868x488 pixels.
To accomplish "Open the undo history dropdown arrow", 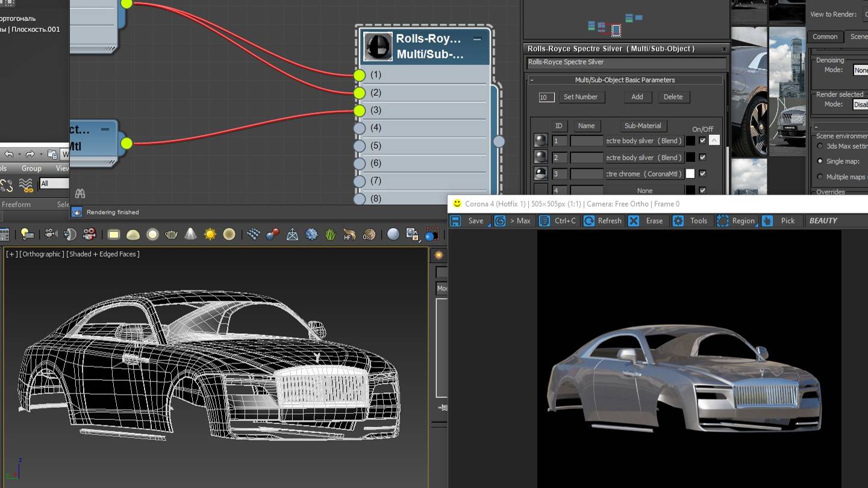I will tap(19, 155).
